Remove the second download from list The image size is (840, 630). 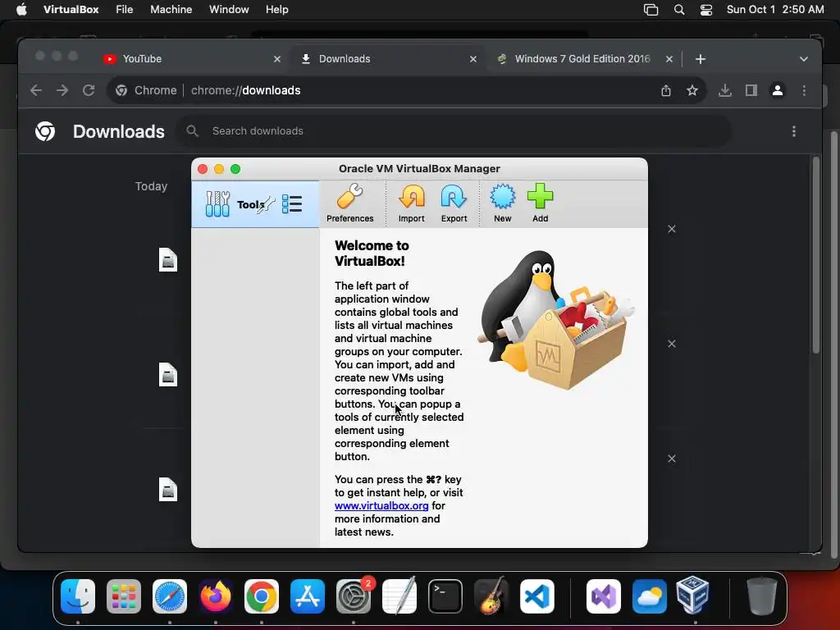[672, 344]
